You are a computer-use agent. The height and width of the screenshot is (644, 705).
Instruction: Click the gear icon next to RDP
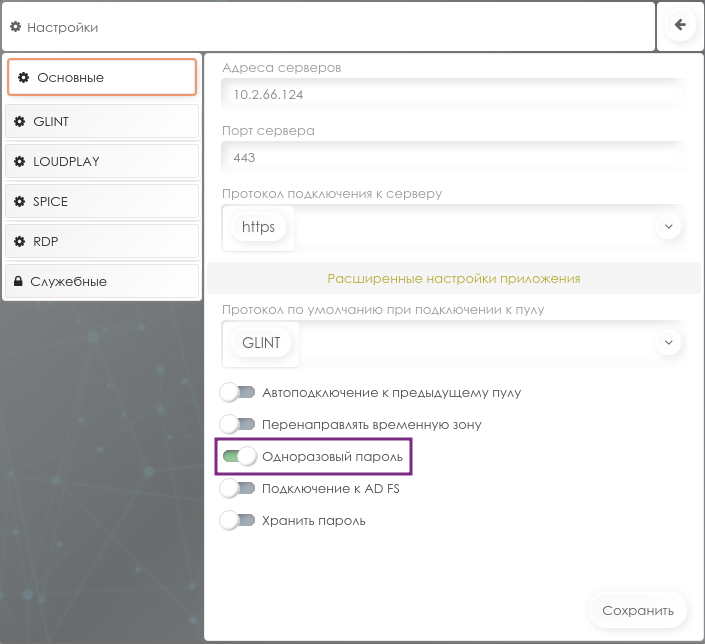click(19, 242)
